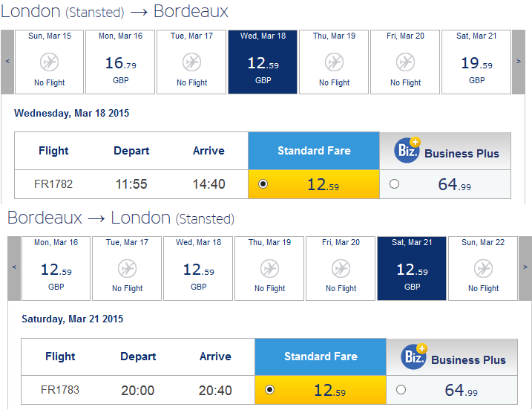The height and width of the screenshot is (410, 532).
Task: Click no-flight plane icon on outbound Fri, Mar 20
Action: point(405,62)
